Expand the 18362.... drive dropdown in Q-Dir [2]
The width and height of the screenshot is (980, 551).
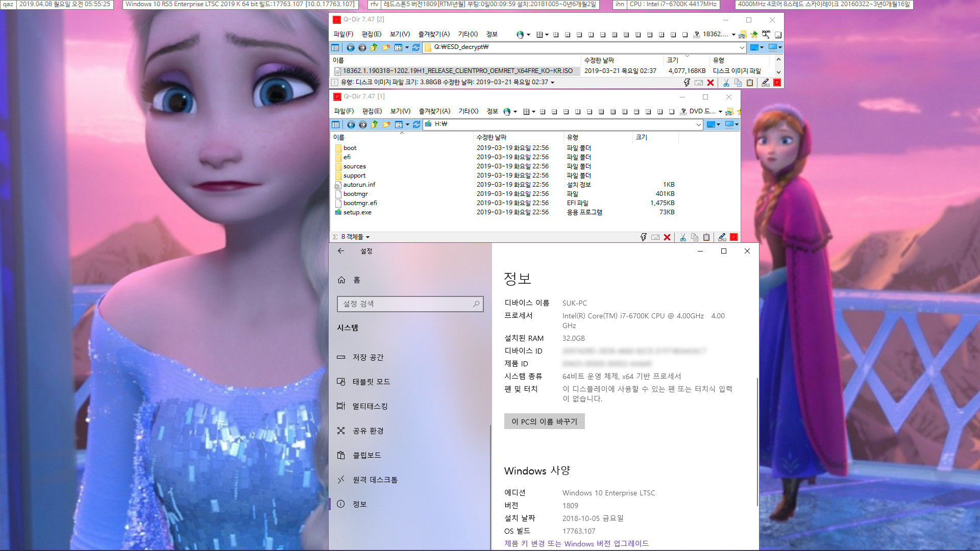click(x=733, y=35)
